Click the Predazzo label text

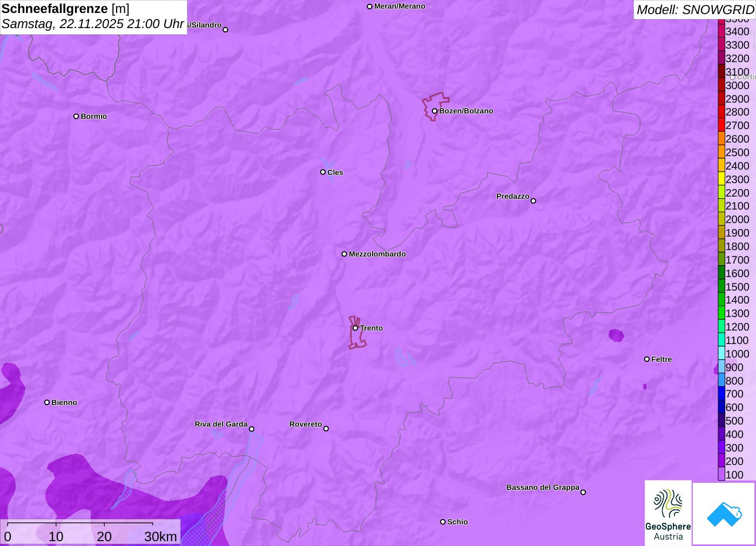coord(512,196)
